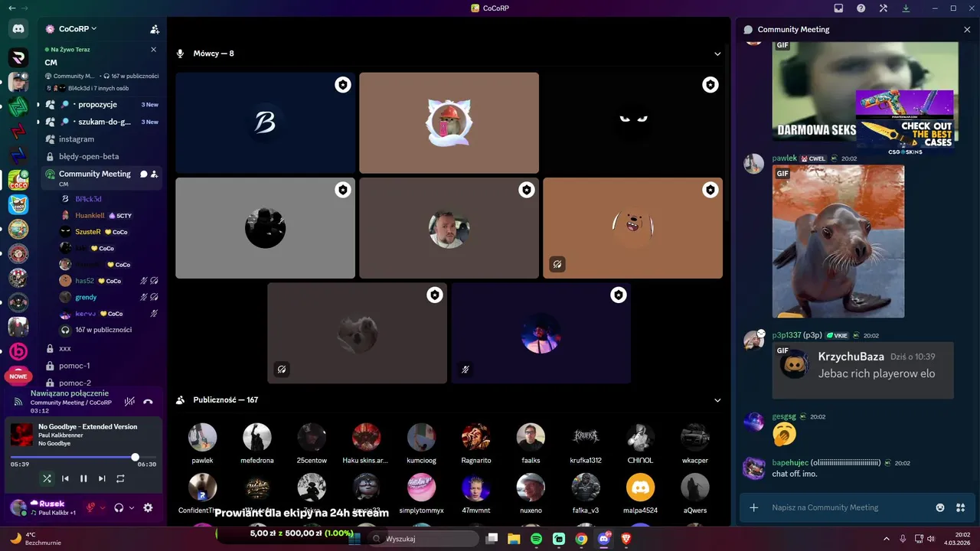Open microphone input options arrow
Screen dimensions: 980x551
click(x=103, y=507)
